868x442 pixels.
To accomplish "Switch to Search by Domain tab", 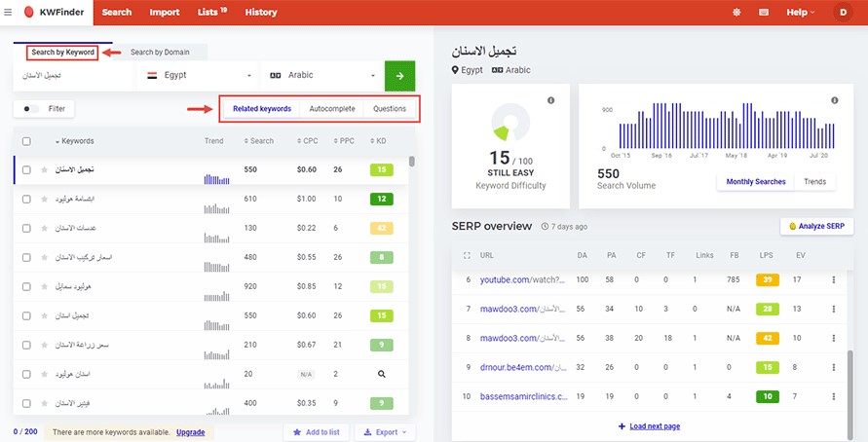I will (x=160, y=52).
